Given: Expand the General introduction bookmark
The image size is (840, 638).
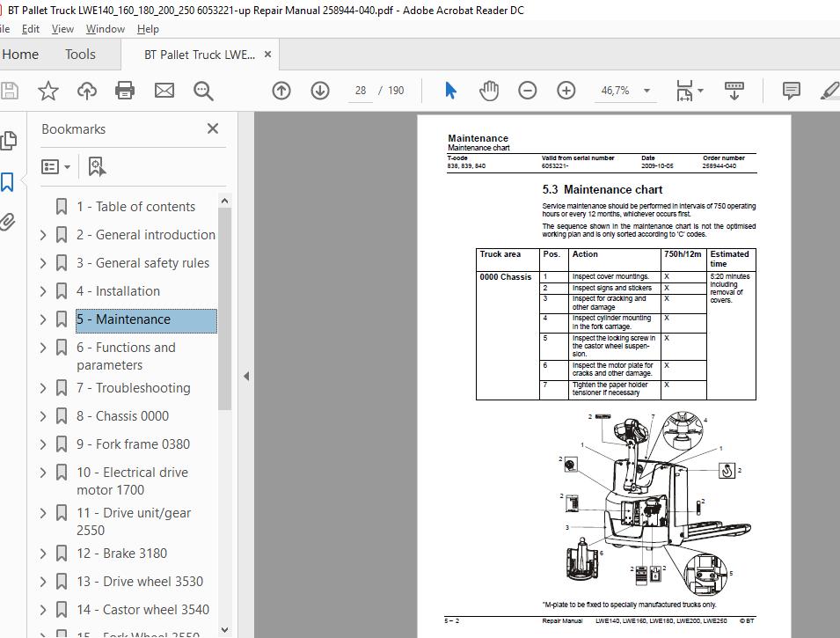Looking at the screenshot, I should tap(43, 235).
